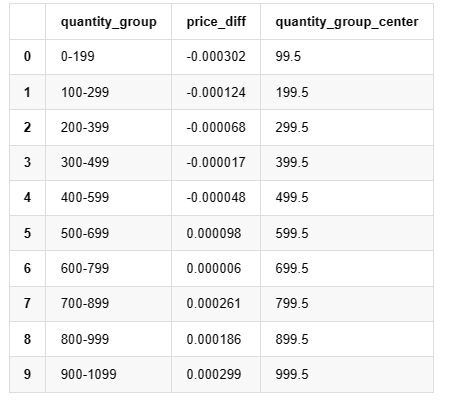Click the price_diff column header
This screenshot has width=453, height=406.
[x=216, y=22]
